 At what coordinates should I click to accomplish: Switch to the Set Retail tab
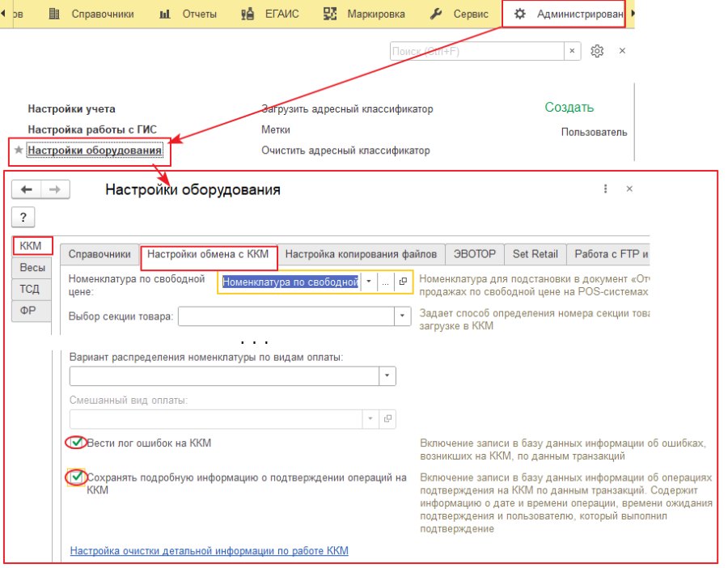click(535, 254)
